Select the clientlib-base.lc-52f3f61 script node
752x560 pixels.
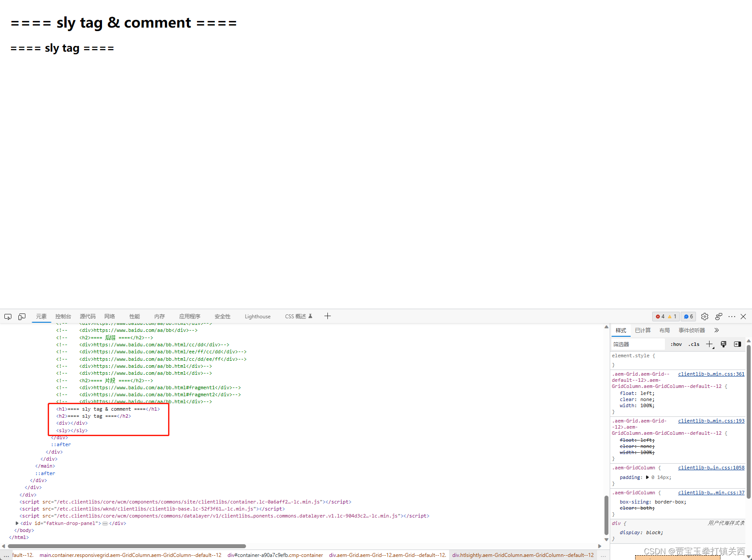click(152, 509)
